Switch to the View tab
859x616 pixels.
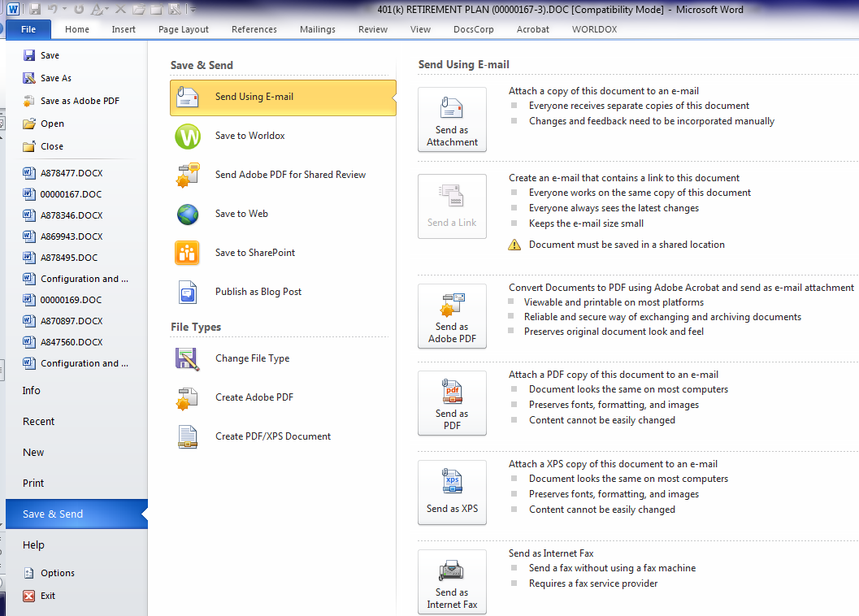pyautogui.click(x=421, y=29)
